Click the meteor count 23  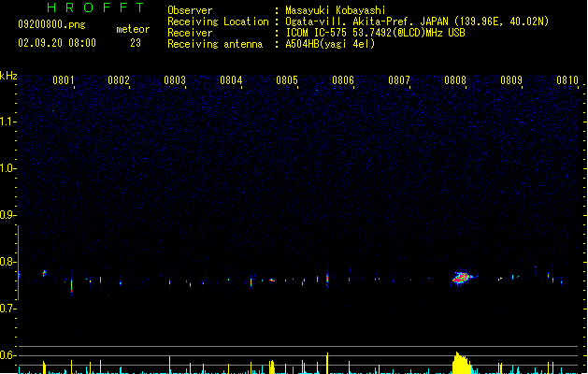click(136, 43)
